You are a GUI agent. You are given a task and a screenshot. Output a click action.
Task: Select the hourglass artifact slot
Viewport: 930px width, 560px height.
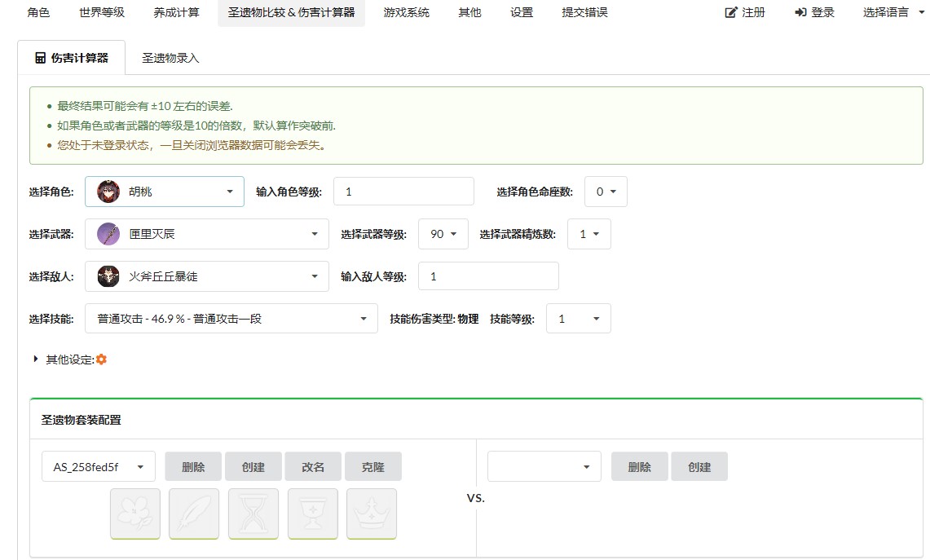(x=253, y=514)
